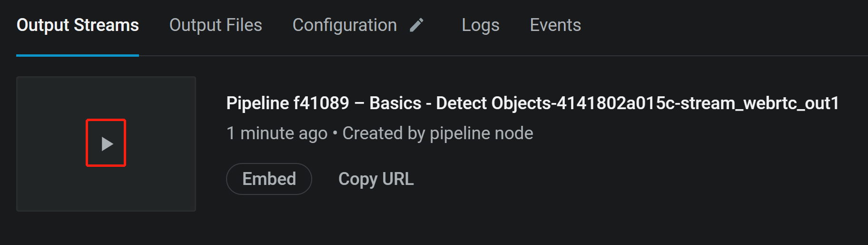Edit configuration via the pencil icon
The width and height of the screenshot is (868, 245).
tap(416, 25)
